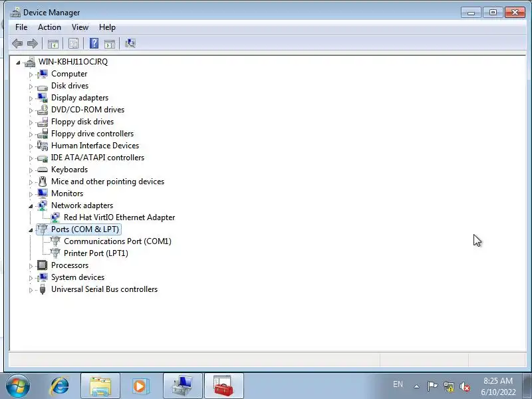Image resolution: width=532 pixels, height=399 pixels.
Task: Select the Display adapters category icon
Action: point(43,98)
